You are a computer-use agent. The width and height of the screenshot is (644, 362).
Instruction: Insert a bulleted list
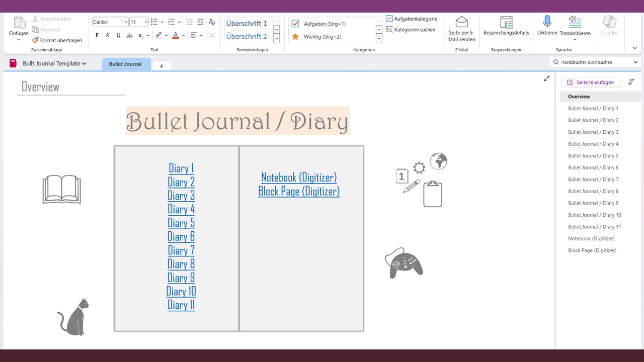[x=154, y=22]
